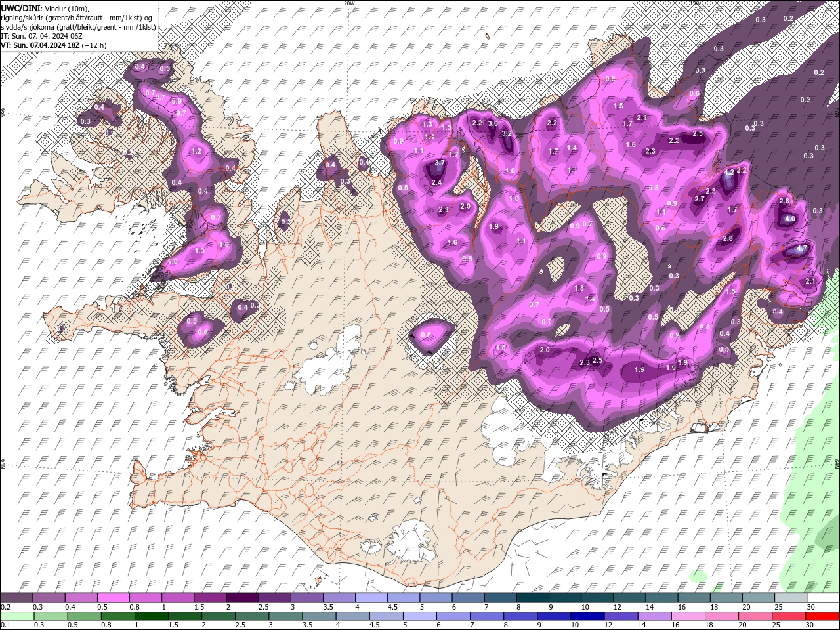Click the bright pink 0.5–0.8 snow swatch
Screen dimensions: 840x630
(x=113, y=598)
